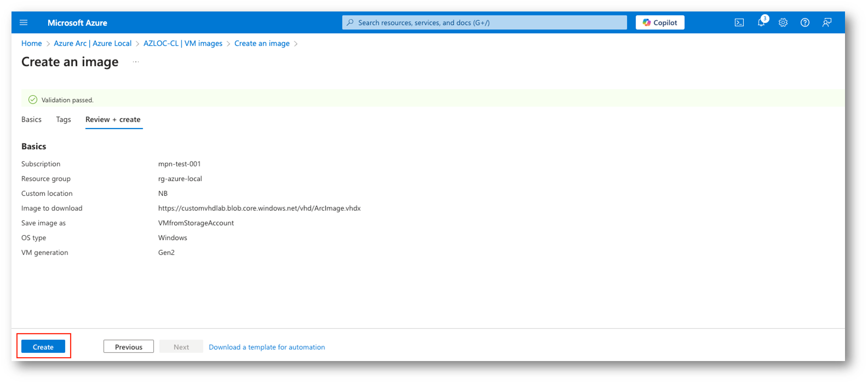Open Azure Arc | Azure Local breadcrumb
Viewport: 868px width, 384px height.
92,43
